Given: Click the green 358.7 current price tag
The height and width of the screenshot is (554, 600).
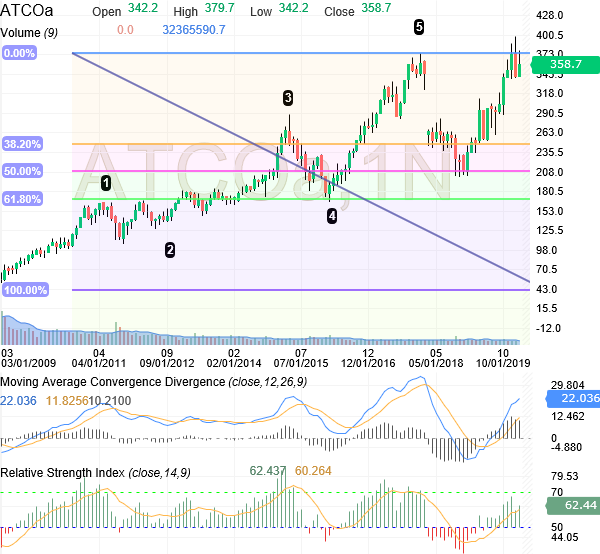Looking at the screenshot, I should pyautogui.click(x=566, y=64).
